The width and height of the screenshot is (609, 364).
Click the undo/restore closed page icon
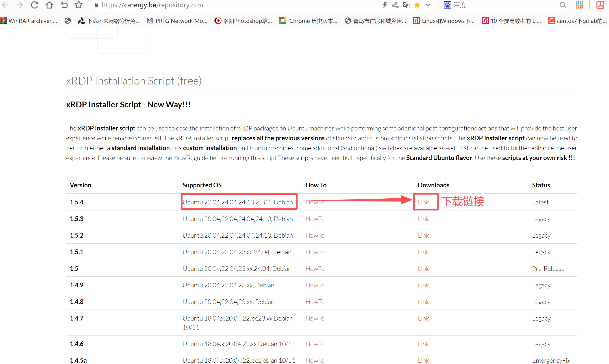[64, 5]
